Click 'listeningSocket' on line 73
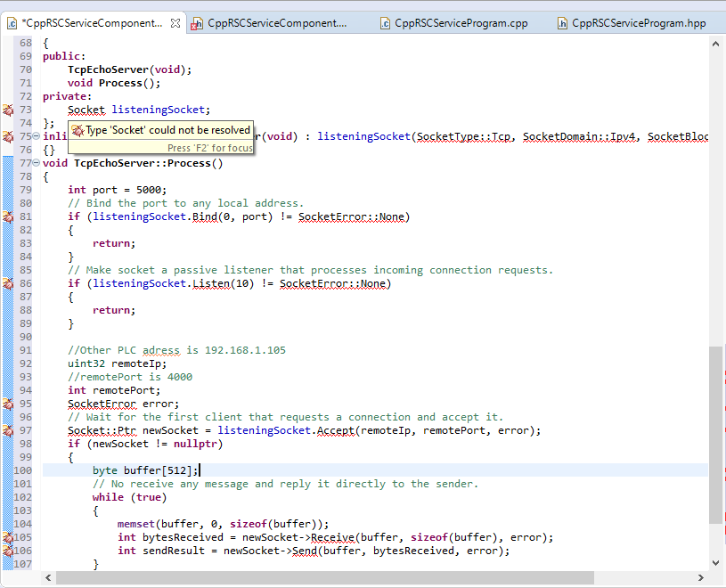The image size is (726, 588). tap(158, 110)
